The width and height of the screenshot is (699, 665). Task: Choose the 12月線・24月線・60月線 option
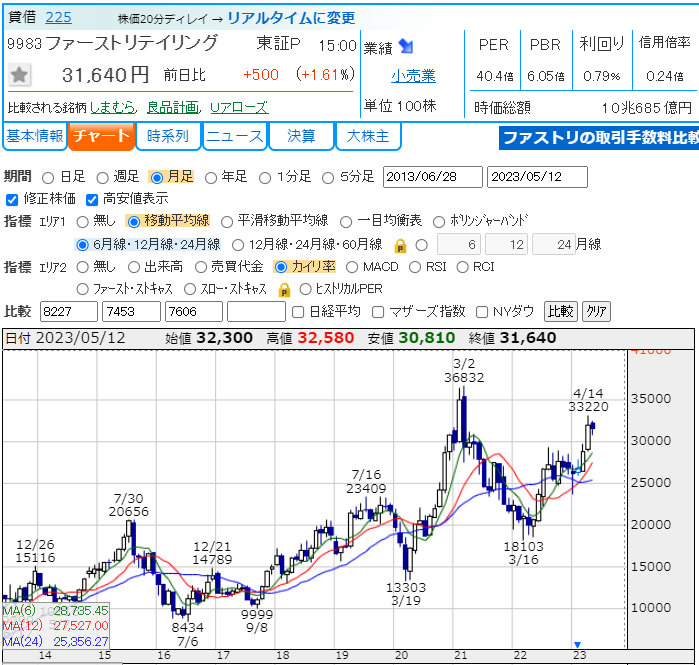pyautogui.click(x=238, y=245)
